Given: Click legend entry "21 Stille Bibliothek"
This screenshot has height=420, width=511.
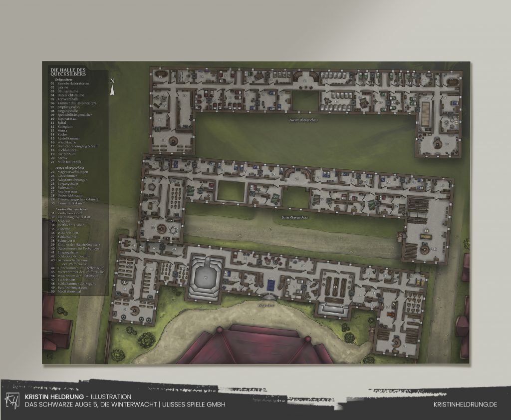Looking at the screenshot, I should [x=66, y=162].
